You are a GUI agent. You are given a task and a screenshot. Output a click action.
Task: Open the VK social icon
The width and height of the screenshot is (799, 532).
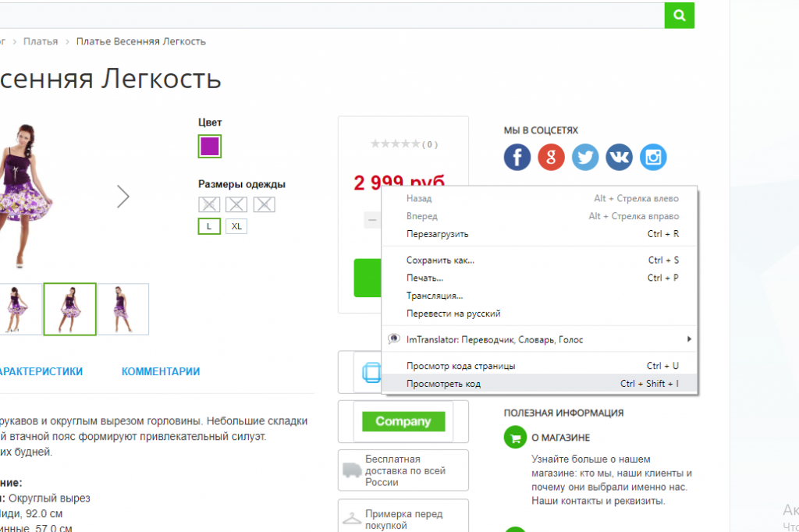619,157
